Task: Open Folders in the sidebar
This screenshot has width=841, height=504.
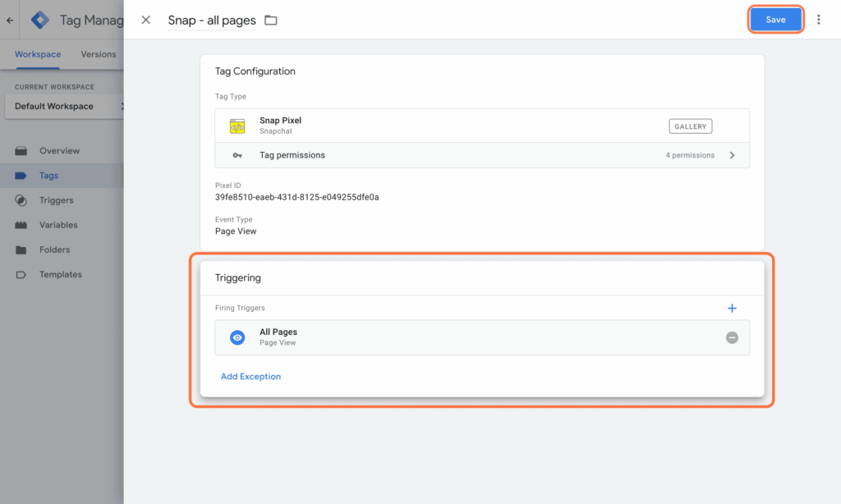Action: [62, 250]
